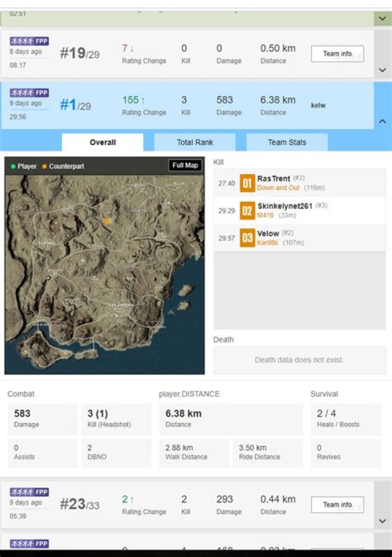Expand the top green match row chevron
This screenshot has width=392, height=557.
(x=382, y=19)
